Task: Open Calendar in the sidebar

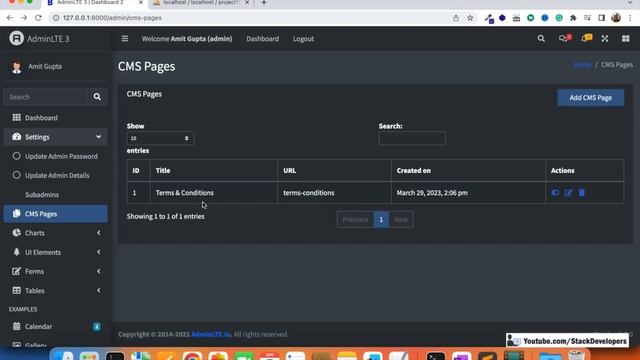Action: tap(56, 327)
